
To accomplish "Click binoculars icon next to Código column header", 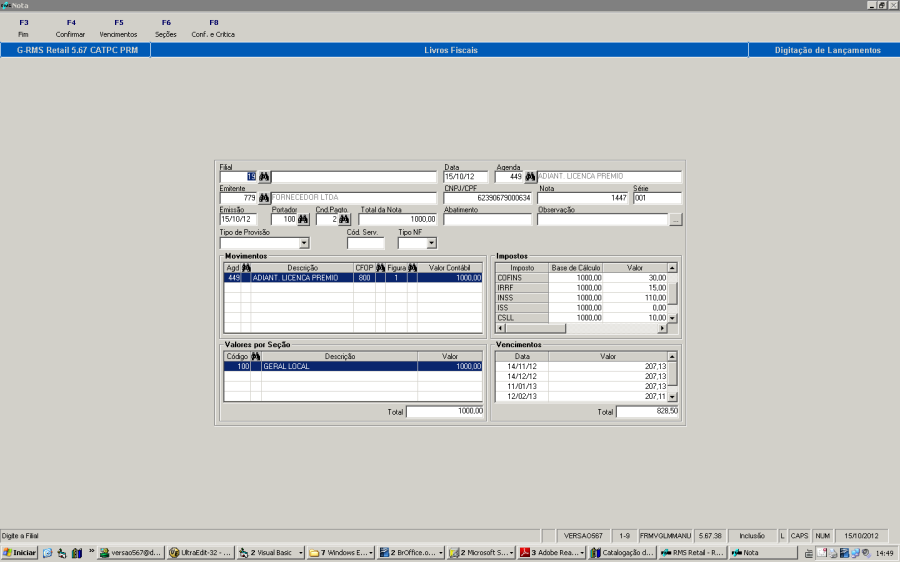I will [256, 356].
